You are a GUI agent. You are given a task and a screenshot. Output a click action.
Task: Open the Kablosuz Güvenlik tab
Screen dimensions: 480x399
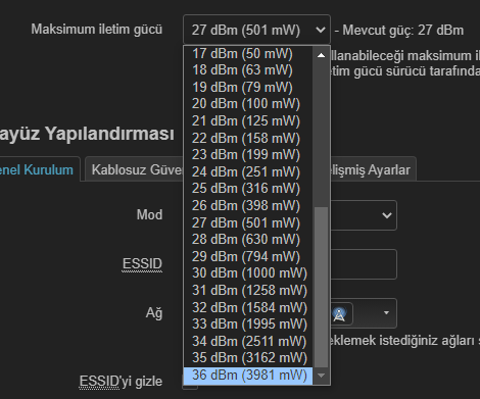pyautogui.click(x=135, y=170)
